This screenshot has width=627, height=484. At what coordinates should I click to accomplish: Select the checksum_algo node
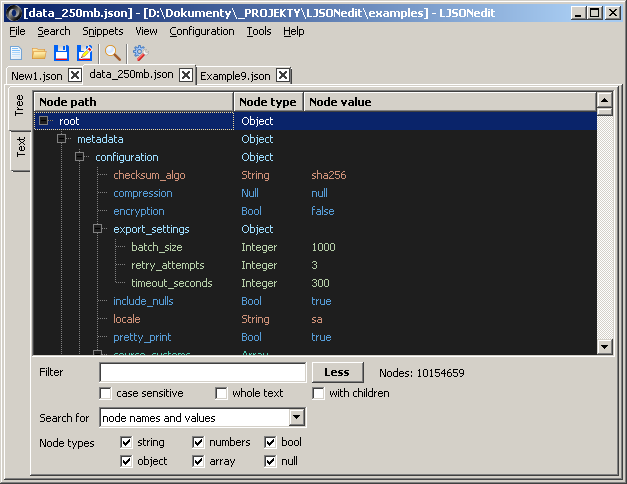[x=149, y=175]
